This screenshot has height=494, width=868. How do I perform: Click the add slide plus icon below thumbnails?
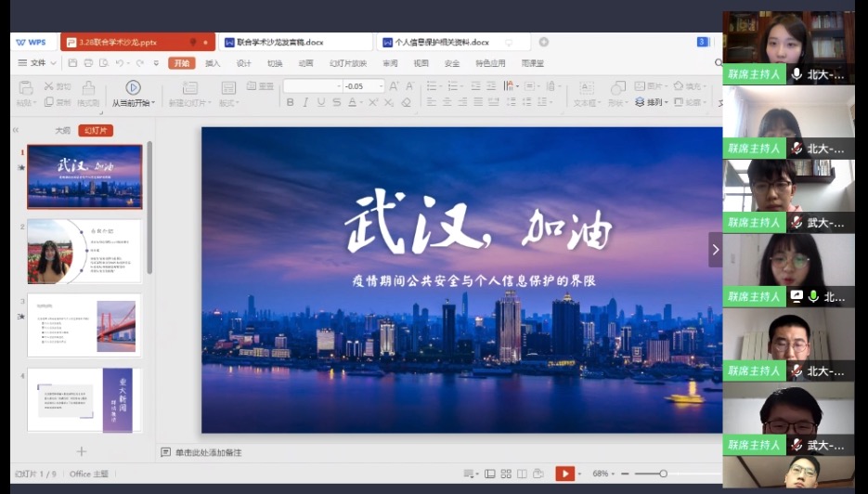[x=81, y=451]
